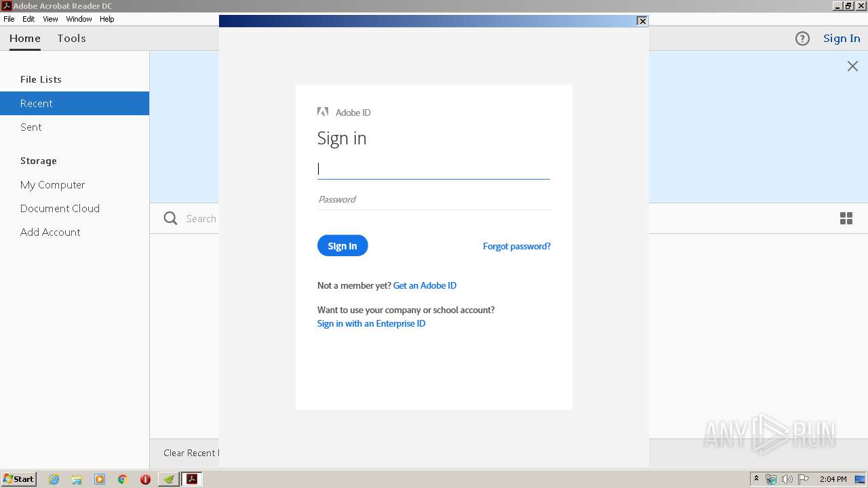Open the File menu
The image size is (868, 488).
9,19
